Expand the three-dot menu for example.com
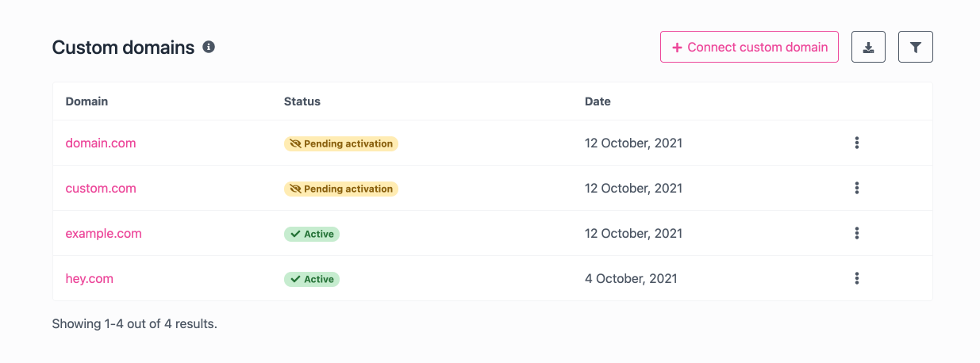The height and width of the screenshot is (363, 980). [856, 233]
